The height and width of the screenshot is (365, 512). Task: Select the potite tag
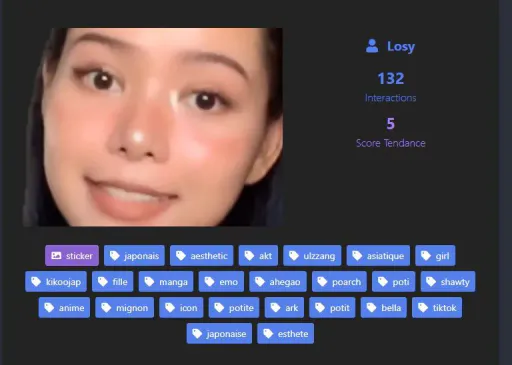234,308
